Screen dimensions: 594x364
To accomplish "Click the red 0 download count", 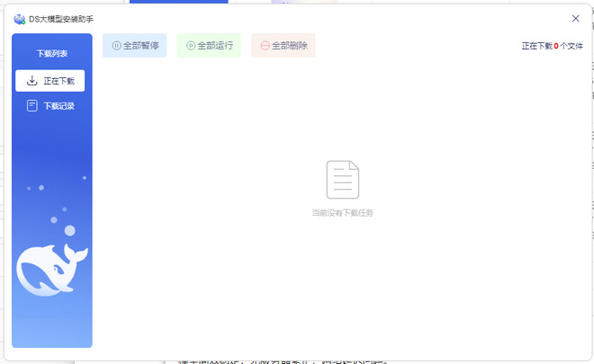I will click(x=556, y=46).
